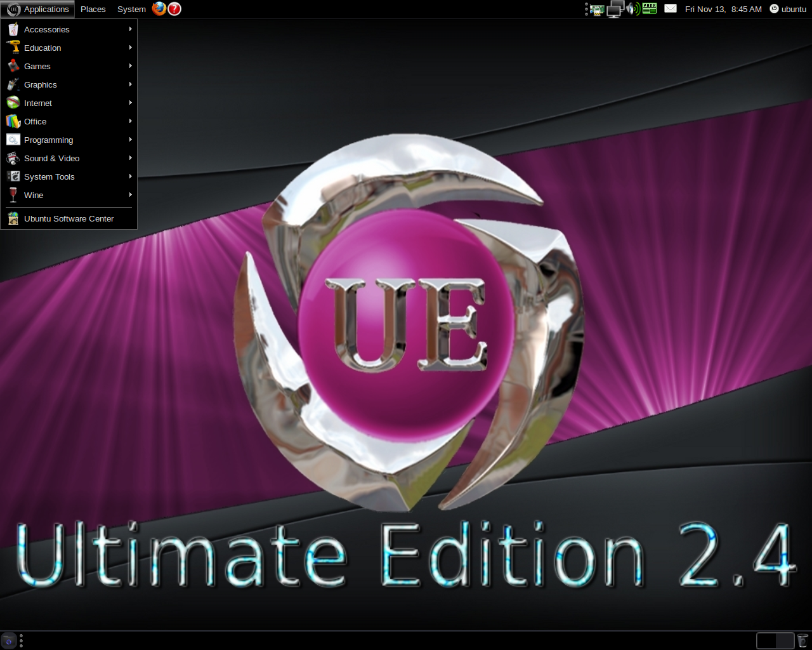
Task: Open the Wine submenu
Action: click(69, 195)
